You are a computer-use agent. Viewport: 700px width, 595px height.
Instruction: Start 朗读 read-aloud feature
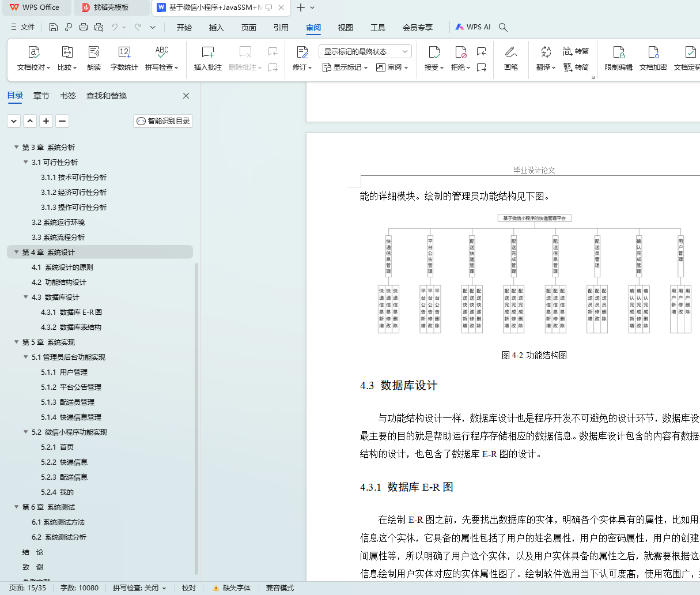coord(94,59)
